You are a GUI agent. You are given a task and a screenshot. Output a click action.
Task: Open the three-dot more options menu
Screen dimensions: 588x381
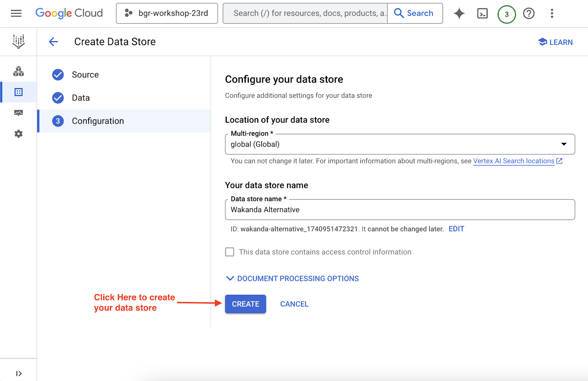point(552,14)
